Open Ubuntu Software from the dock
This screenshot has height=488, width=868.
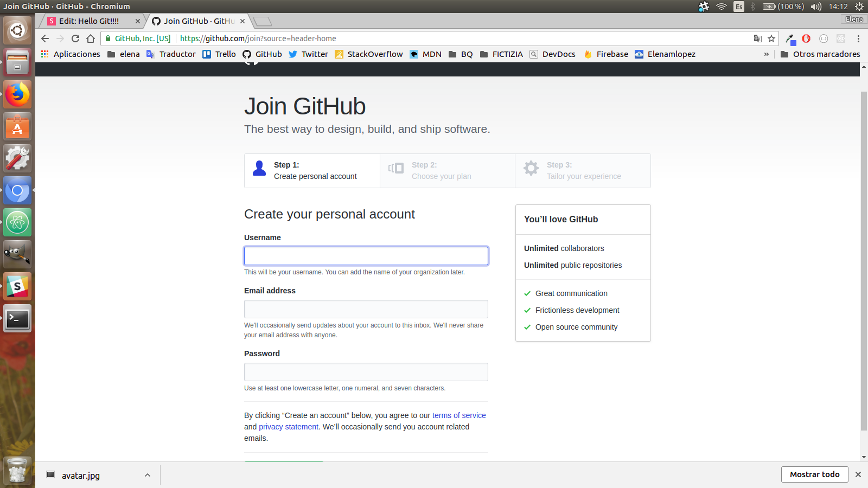17,126
